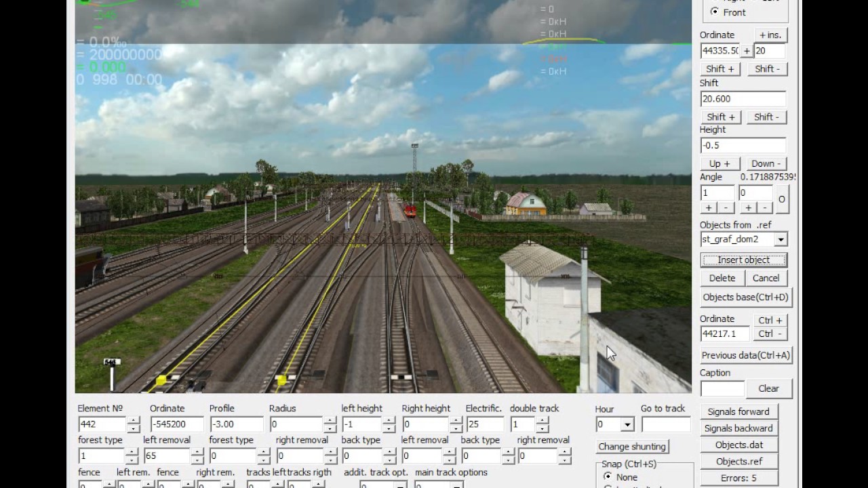Viewport: 868px width, 488px height.
Task: Select the None snap radio option
Action: pyautogui.click(x=608, y=477)
